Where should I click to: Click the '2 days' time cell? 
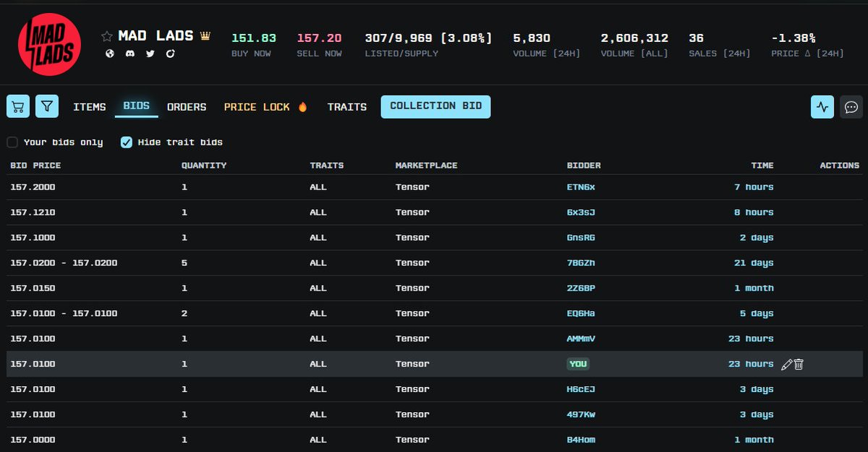point(757,238)
